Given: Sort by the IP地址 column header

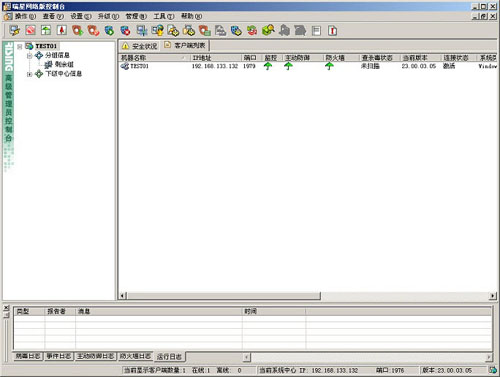Looking at the screenshot, I should 216,58.
